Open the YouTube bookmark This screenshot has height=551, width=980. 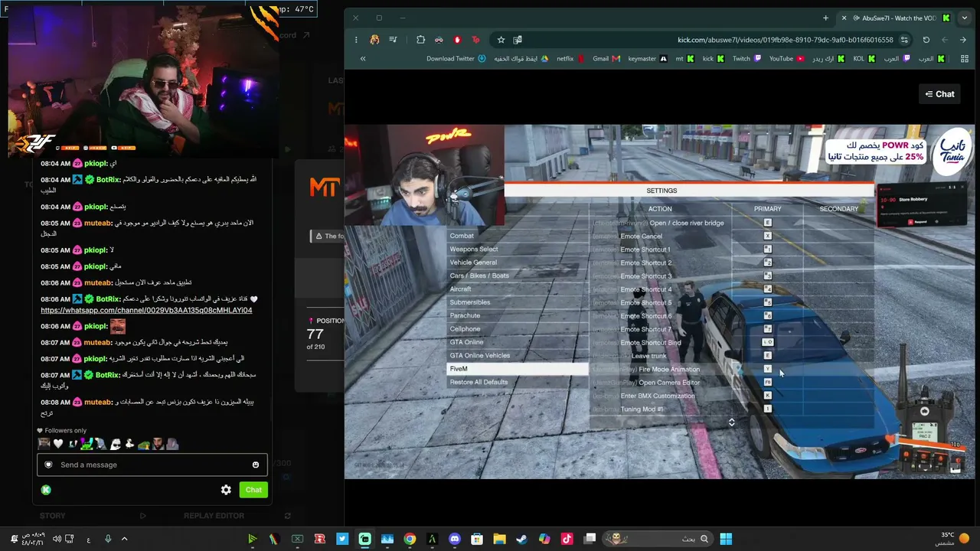click(787, 58)
